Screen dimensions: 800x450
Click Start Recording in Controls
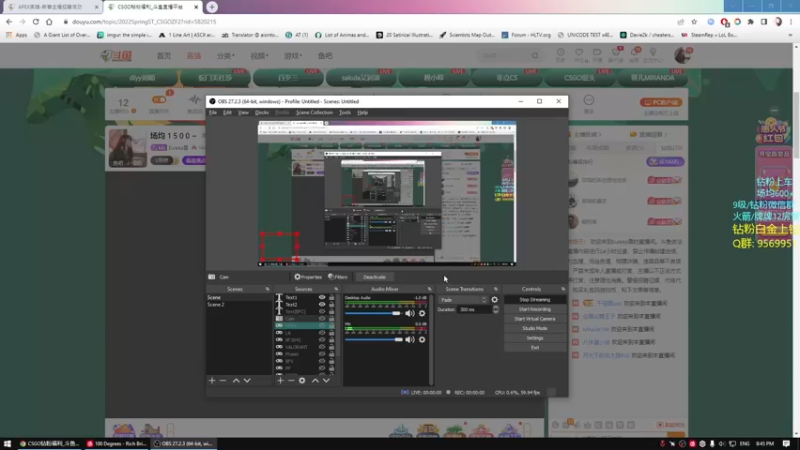535,309
